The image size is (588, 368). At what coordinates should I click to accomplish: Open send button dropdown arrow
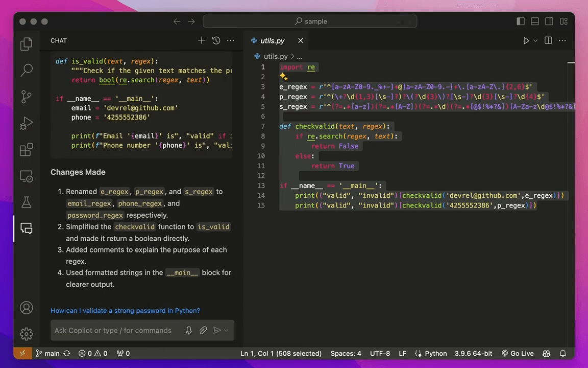pyautogui.click(x=226, y=331)
